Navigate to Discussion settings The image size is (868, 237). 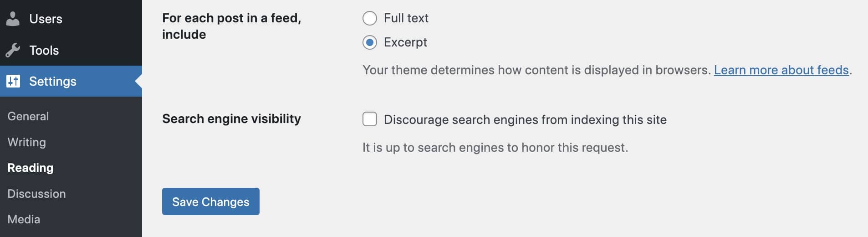36,194
